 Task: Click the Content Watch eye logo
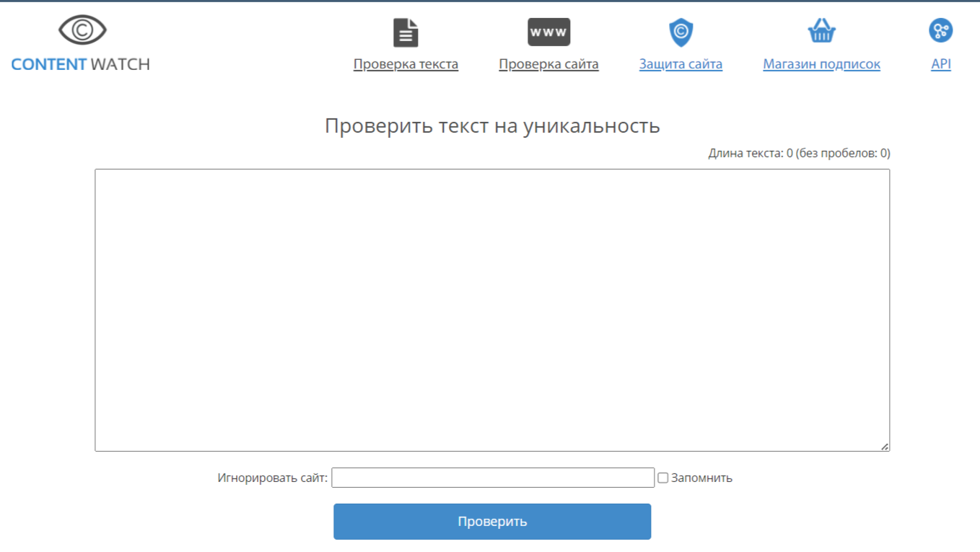tap(82, 30)
